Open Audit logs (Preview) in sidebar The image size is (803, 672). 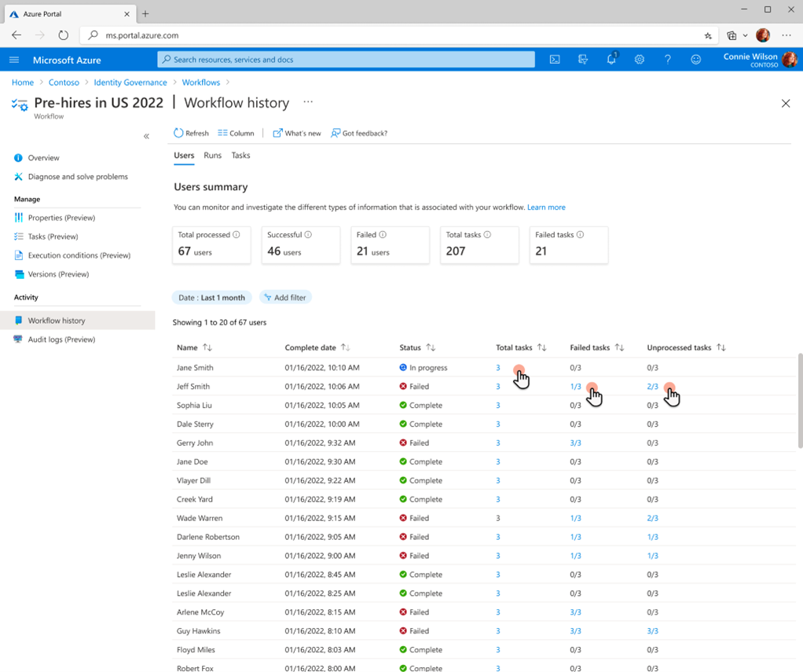coord(61,340)
